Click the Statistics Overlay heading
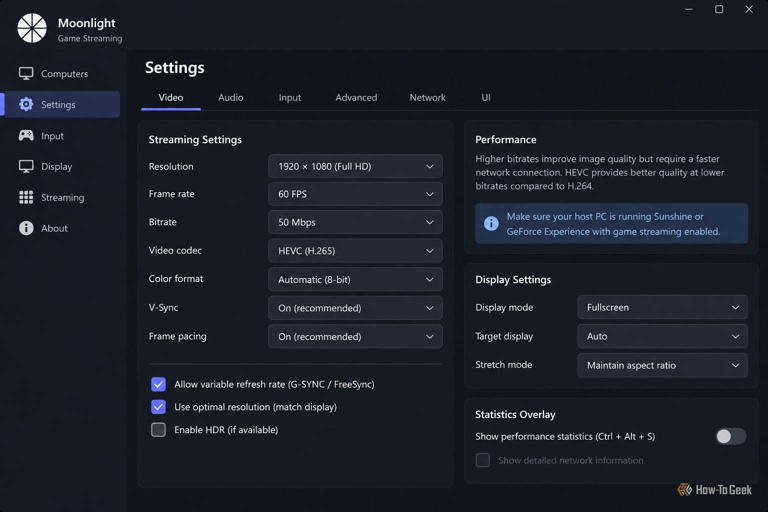 tap(515, 414)
